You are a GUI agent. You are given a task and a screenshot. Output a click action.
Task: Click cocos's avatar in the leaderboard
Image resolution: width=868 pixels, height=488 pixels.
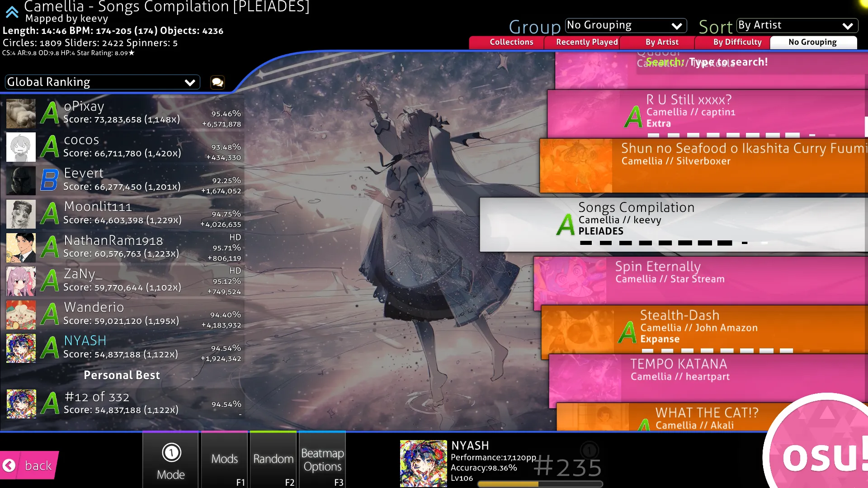[x=21, y=147]
